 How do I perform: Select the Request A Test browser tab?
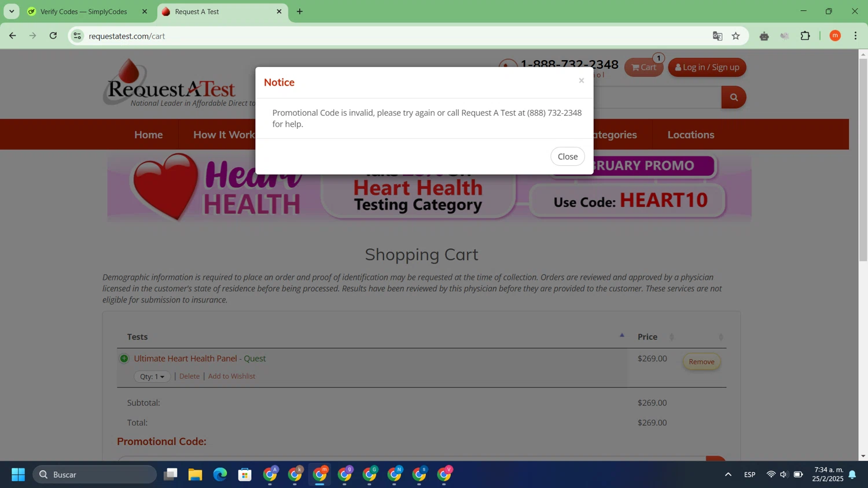click(222, 12)
